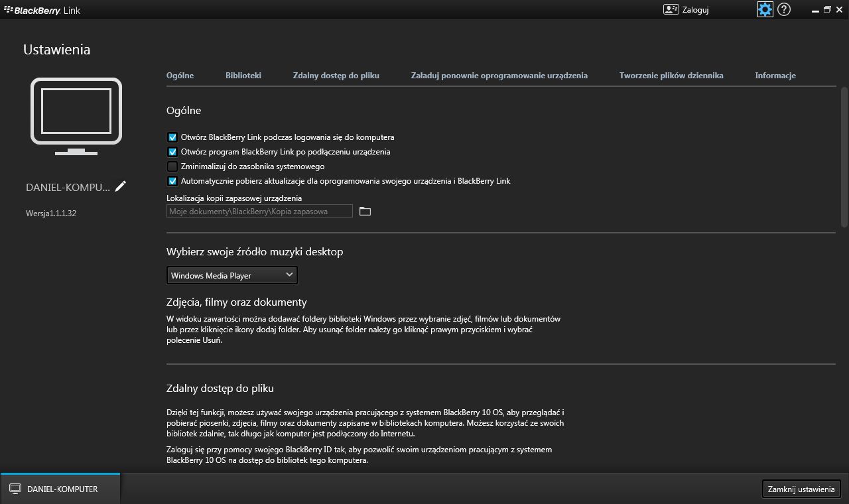Switch to the Biblioteki tab
Viewport: 849px width, 504px height.
tap(243, 76)
